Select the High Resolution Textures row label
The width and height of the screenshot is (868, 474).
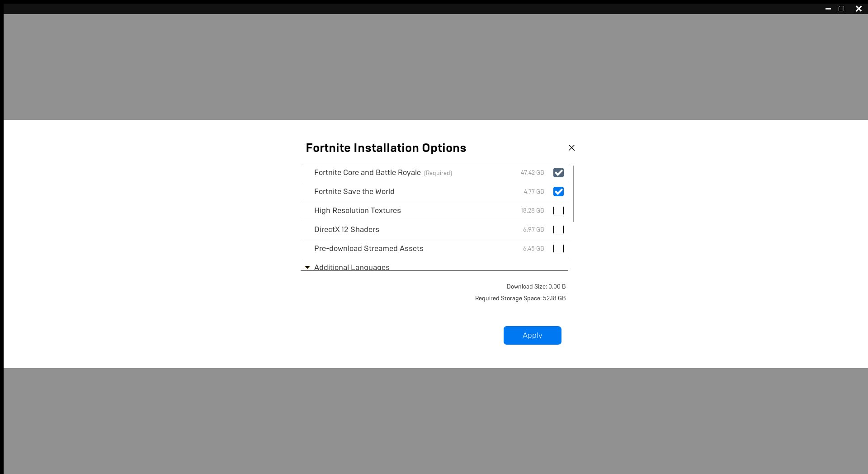(357, 211)
